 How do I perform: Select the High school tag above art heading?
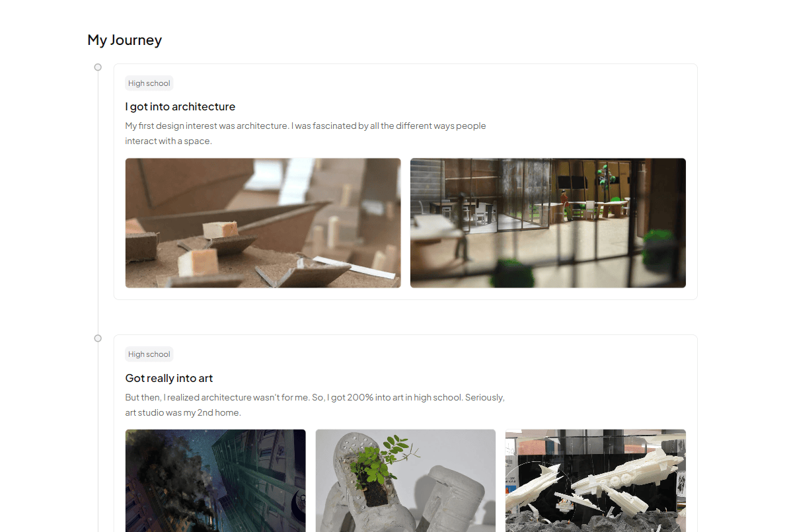[149, 354]
